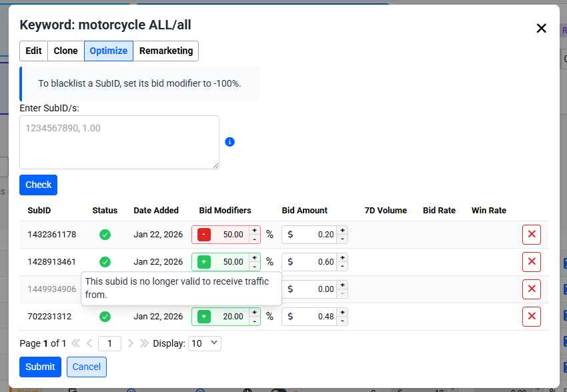567x392 pixels.
Task: Delete the 1449934906 SubID row
Action: [531, 289]
